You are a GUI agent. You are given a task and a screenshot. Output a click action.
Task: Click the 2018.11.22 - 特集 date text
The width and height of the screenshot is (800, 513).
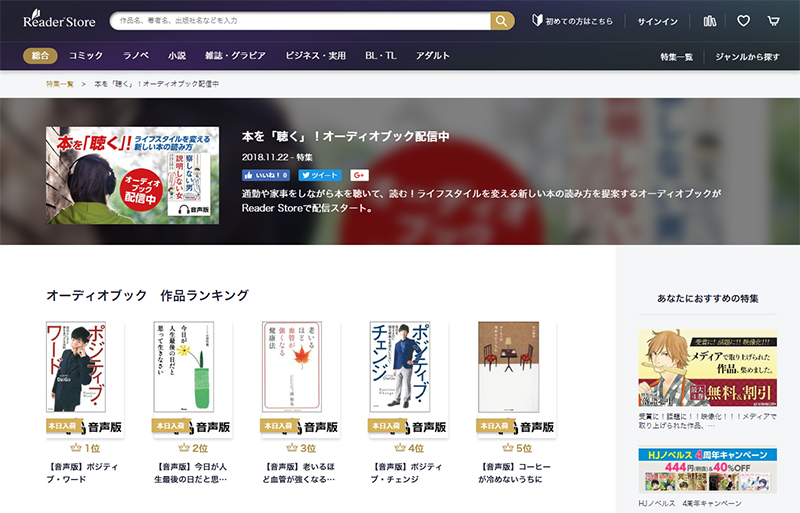pyautogui.click(x=277, y=157)
